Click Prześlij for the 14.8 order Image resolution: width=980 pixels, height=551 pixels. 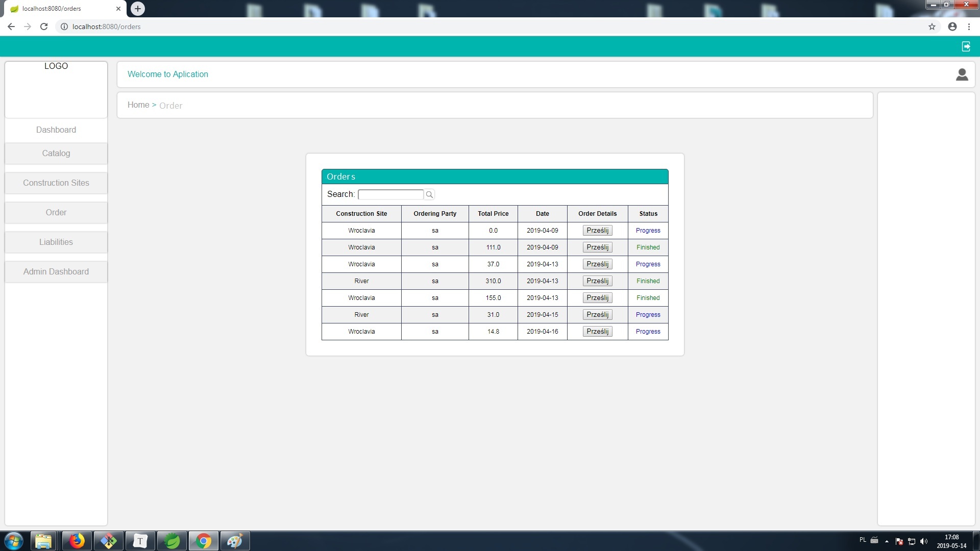(x=597, y=332)
